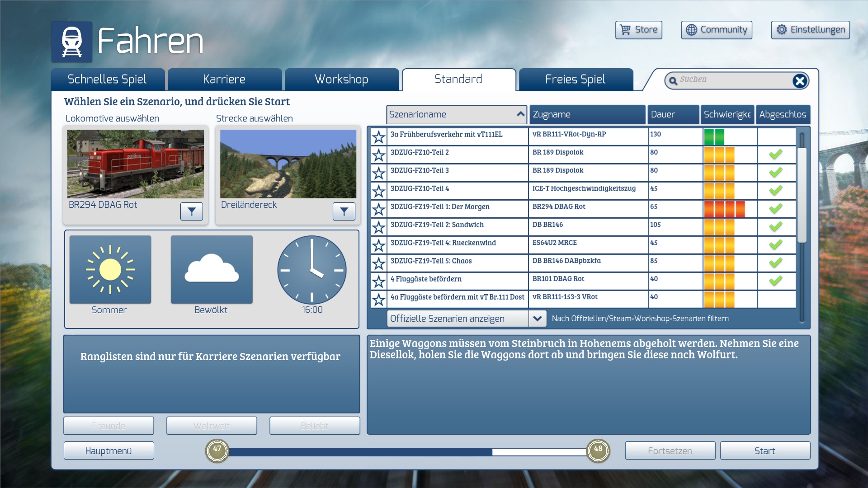Open the locomotive filter funnel icon
The image size is (868, 488).
tap(191, 211)
